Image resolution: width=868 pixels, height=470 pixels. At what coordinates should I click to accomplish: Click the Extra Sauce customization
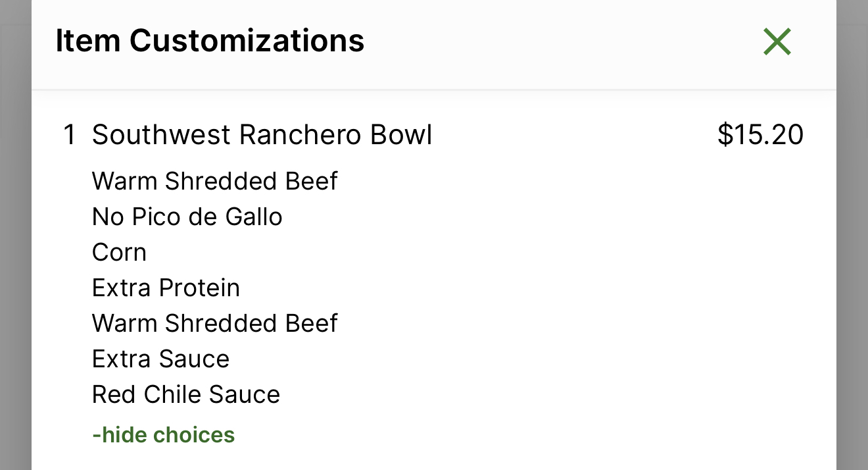[161, 359]
